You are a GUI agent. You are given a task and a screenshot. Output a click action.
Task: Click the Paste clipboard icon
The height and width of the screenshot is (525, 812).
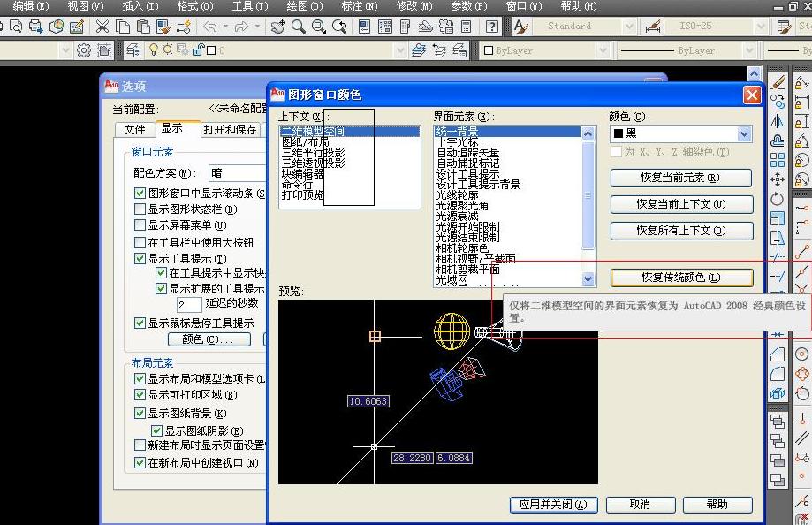(143, 26)
